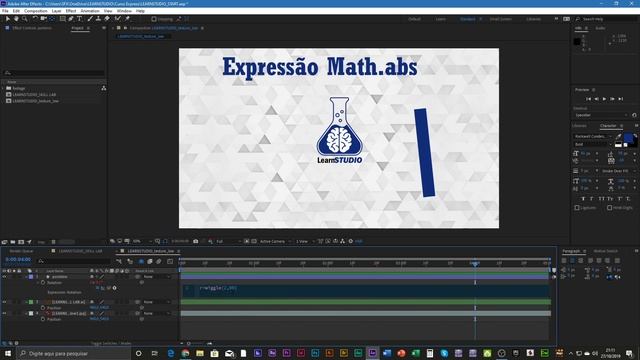Switch to the Character panel tab
Viewport: 640px width, 360px height.
608,126
